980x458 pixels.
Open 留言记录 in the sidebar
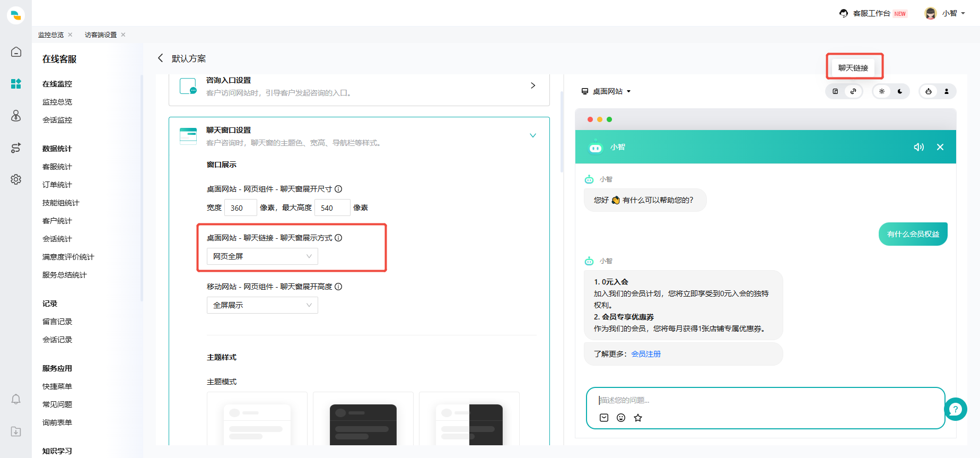click(57, 322)
